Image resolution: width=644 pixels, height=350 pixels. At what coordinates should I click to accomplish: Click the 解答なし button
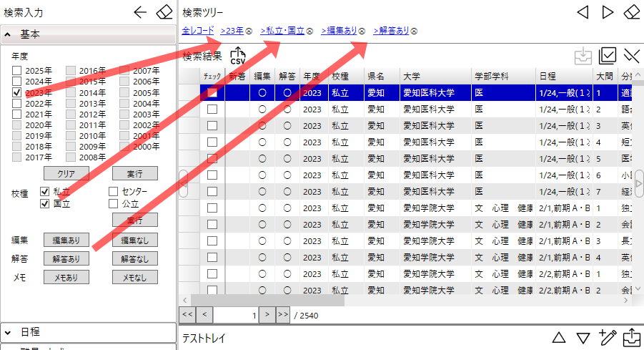point(134,258)
